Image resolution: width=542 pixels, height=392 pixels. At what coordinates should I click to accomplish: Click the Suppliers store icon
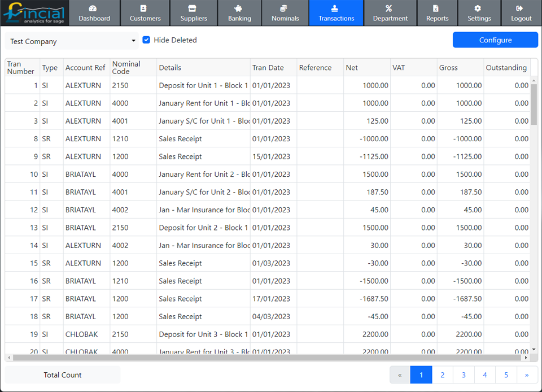192,8
